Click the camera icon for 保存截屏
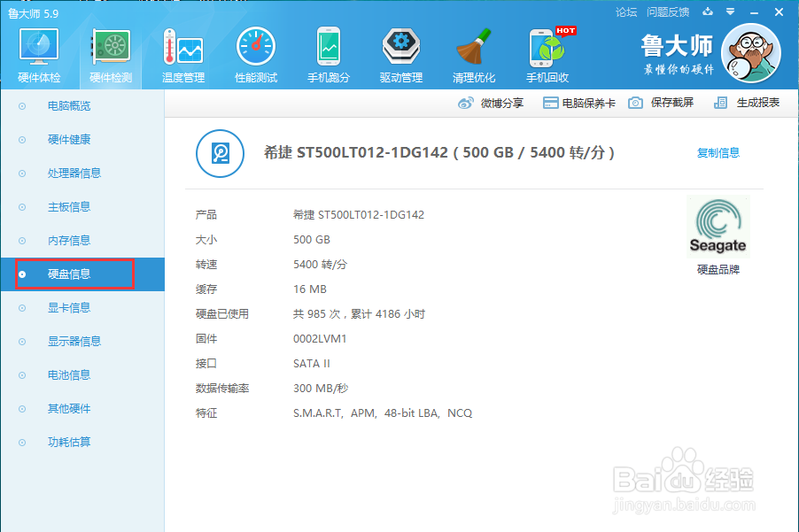The width and height of the screenshot is (799, 532). 635,103
